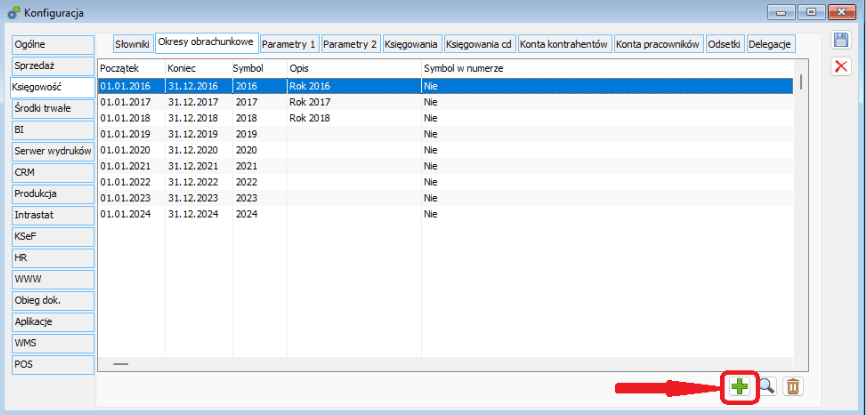This screenshot has width=866, height=415.
Task: Switch to the Księgowania tab
Action: coord(413,44)
